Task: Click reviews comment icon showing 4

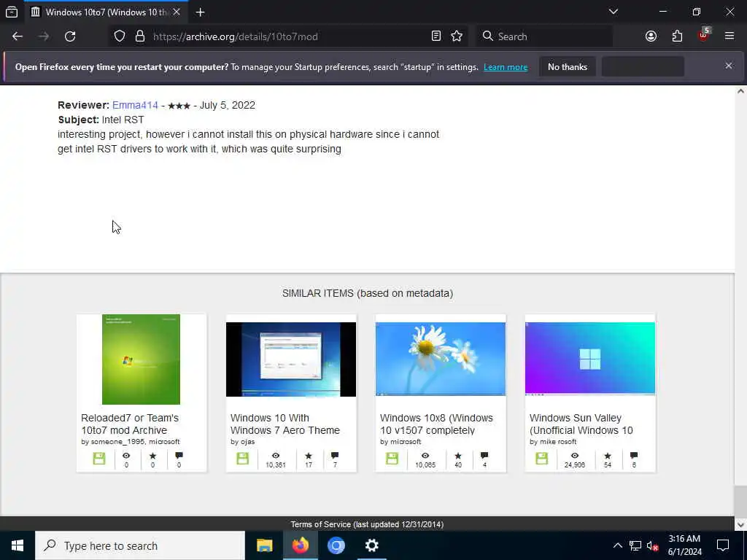Action: click(x=484, y=456)
